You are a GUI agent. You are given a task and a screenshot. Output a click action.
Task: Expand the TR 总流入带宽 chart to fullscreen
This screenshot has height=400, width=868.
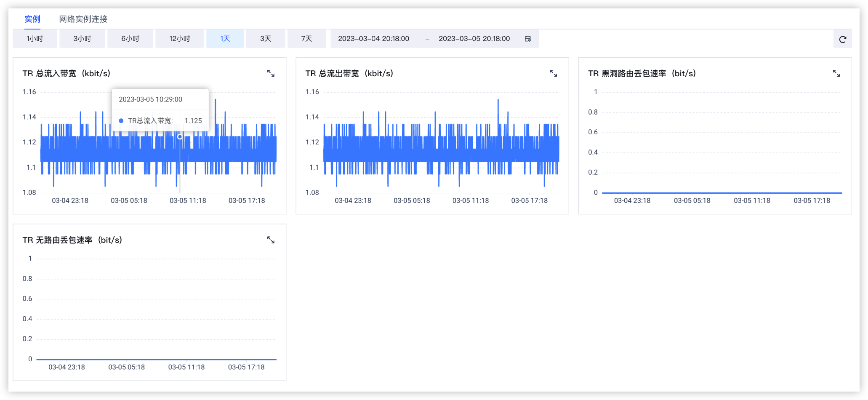click(271, 74)
